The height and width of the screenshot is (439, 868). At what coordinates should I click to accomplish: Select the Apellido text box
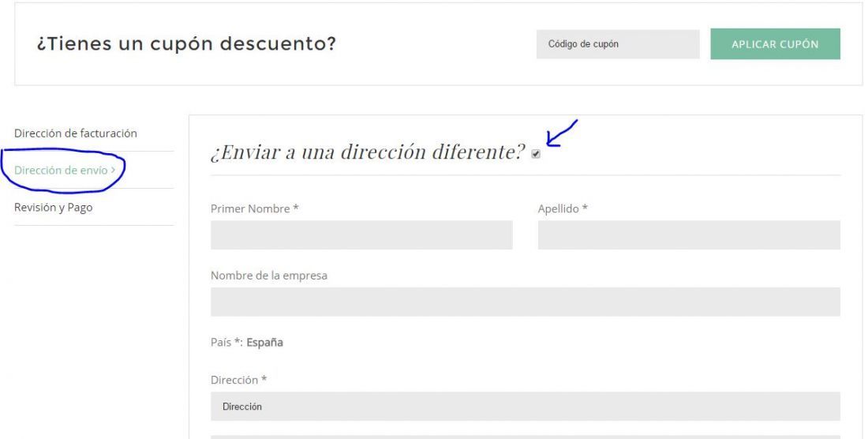click(689, 235)
